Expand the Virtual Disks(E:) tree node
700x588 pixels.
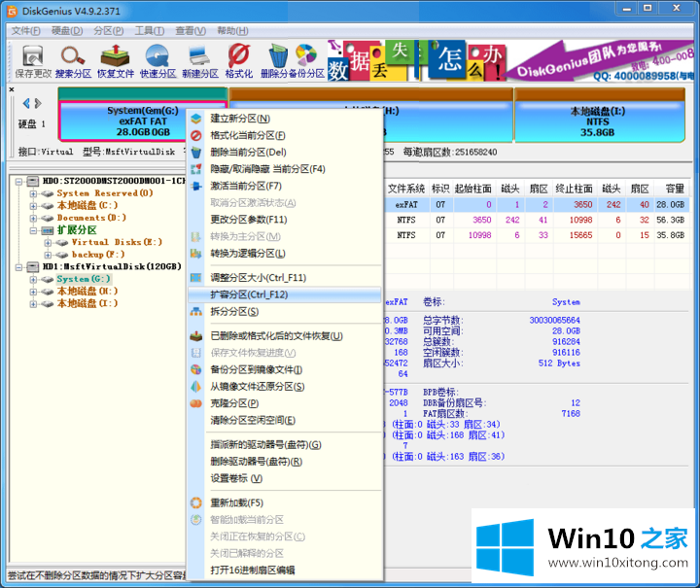(x=48, y=243)
